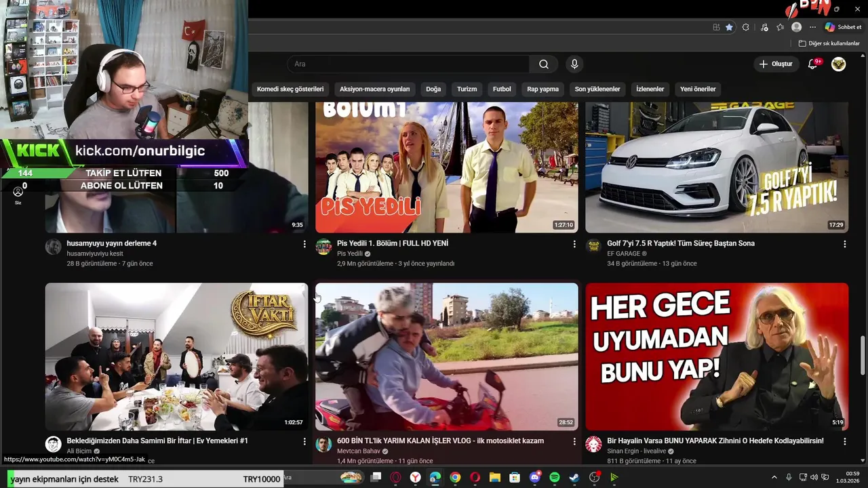Screen dimensions: 868x488
Task: Select the Son yüklenenler chip
Action: (x=597, y=89)
